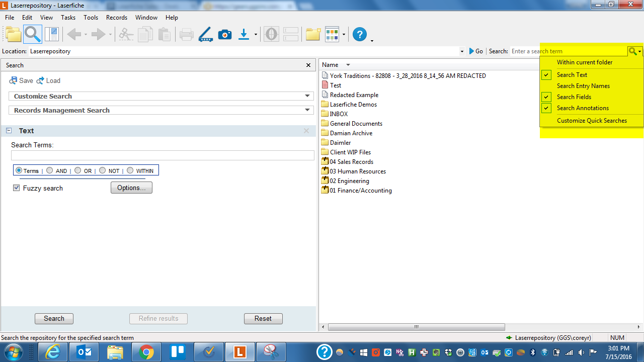Select the NOT radio button
Image resolution: width=644 pixels, height=362 pixels.
click(x=102, y=170)
